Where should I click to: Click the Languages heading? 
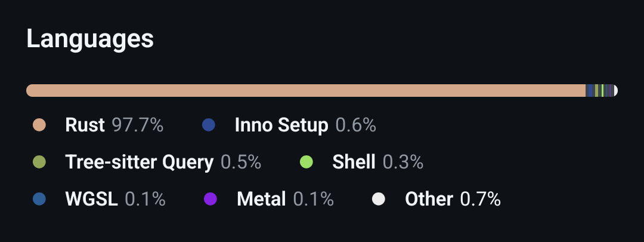90,39
